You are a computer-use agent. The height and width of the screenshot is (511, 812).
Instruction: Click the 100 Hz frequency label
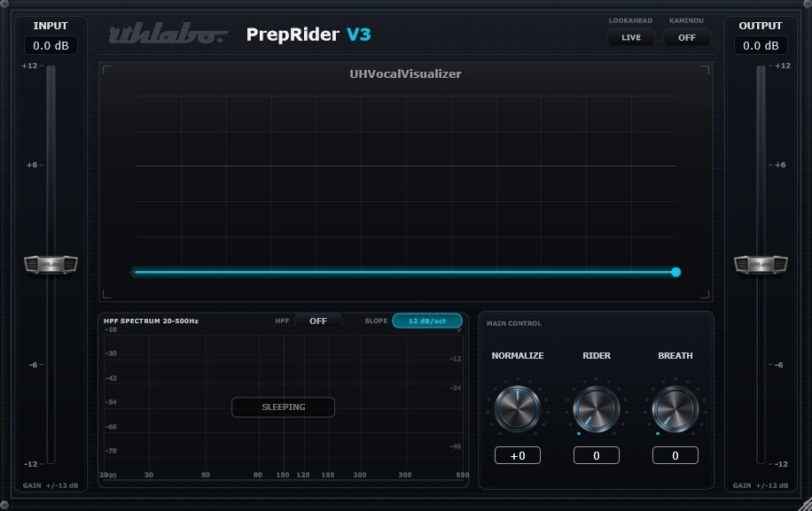point(283,475)
